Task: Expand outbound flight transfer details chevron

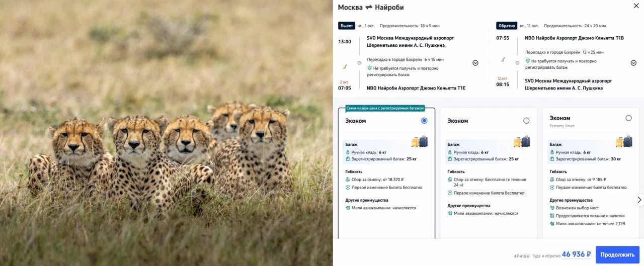Action: 475,63
